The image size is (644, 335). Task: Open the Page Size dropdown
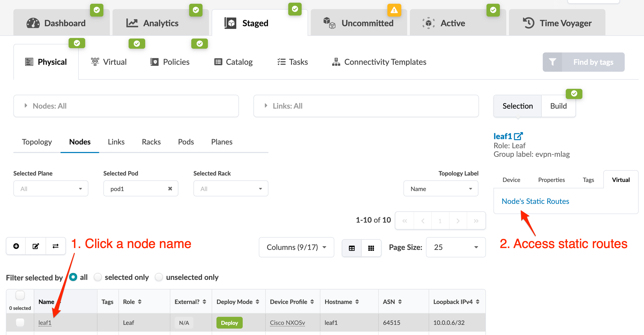coord(456,247)
